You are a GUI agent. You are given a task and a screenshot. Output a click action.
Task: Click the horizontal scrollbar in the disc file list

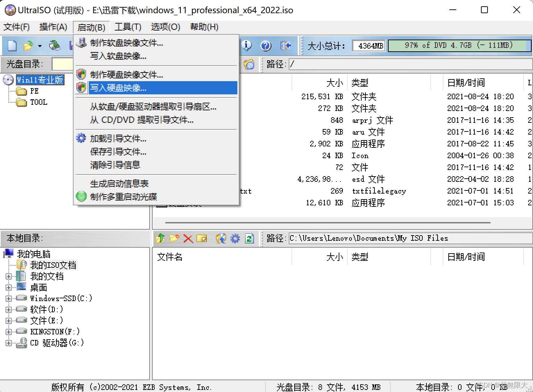coord(328,222)
